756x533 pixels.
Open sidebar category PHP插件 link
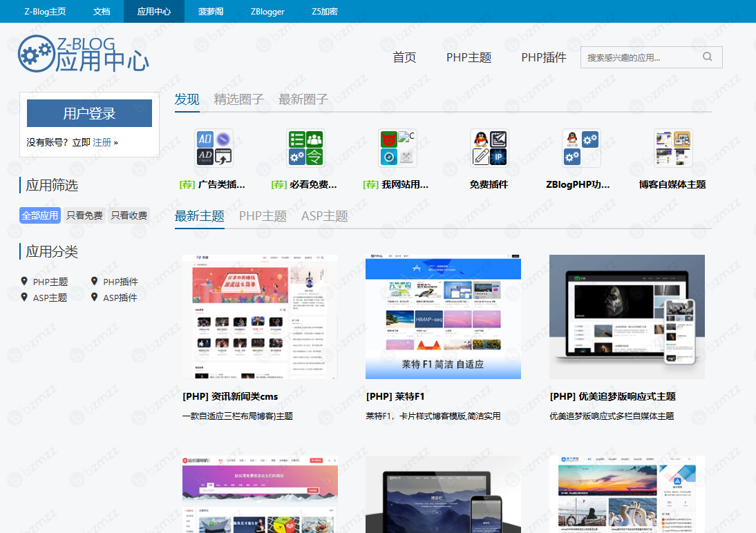pos(120,282)
